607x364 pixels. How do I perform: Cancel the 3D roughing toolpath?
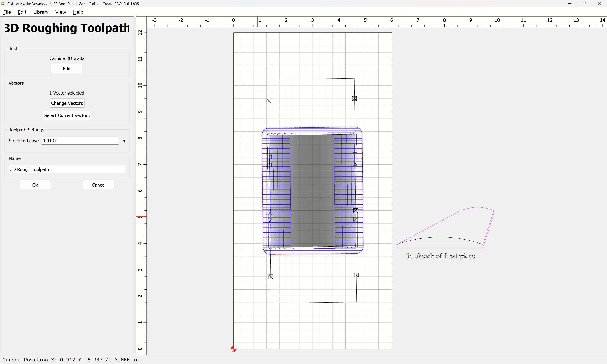tap(99, 185)
